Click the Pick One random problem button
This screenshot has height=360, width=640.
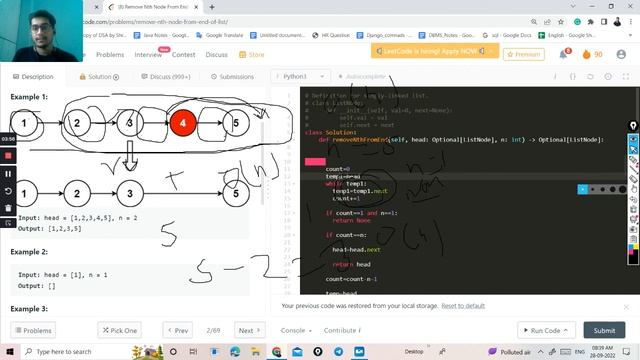[120, 330]
